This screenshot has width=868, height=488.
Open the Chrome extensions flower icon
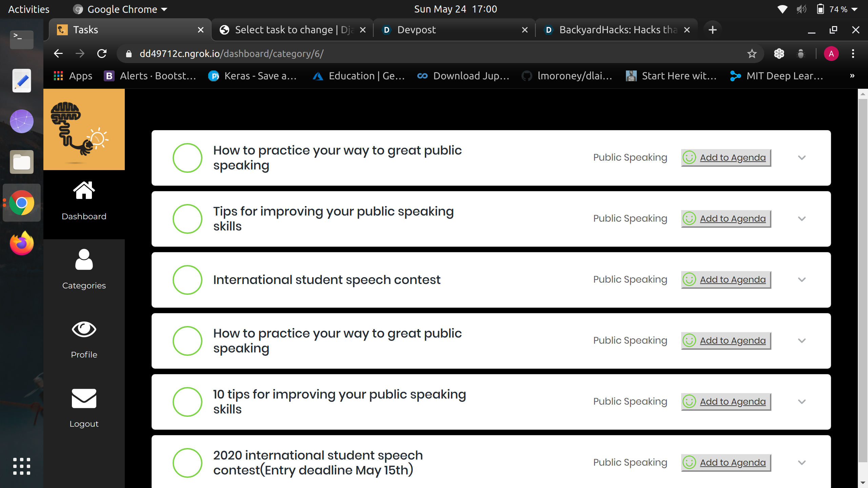click(x=779, y=54)
